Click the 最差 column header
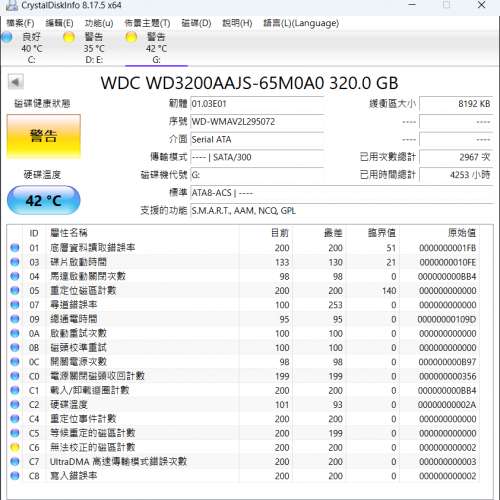Screen dimensions: 500x500 tap(319, 233)
